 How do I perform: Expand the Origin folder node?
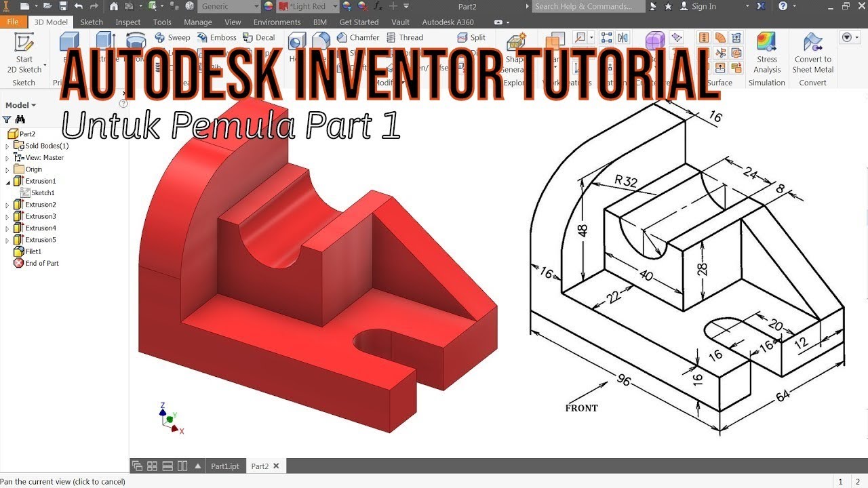click(7, 169)
